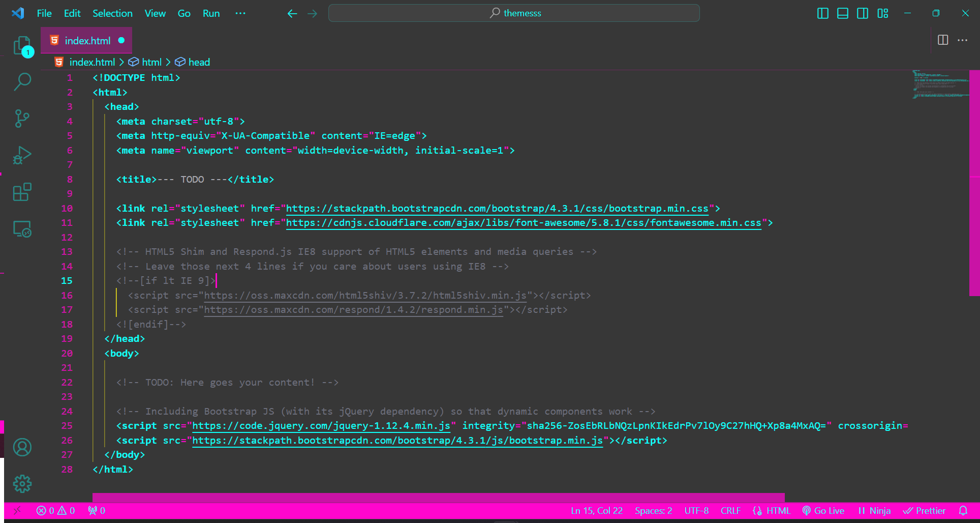Open the bootstrap.min.css stylesheet link
The image size is (980, 523).
[497, 209]
